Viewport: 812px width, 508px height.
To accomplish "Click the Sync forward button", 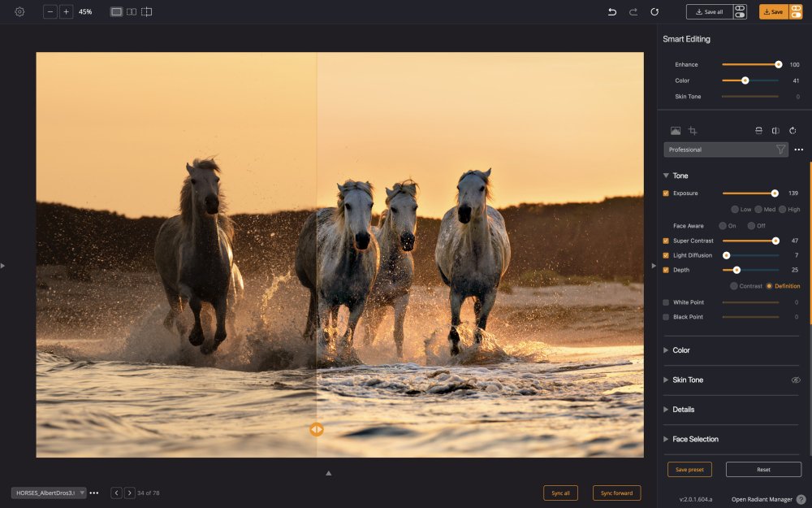I will pos(616,493).
